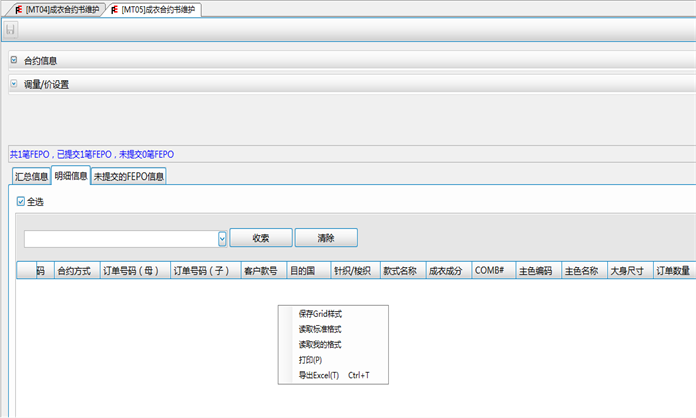
Task: Click the 清除 button
Action: 326,238
